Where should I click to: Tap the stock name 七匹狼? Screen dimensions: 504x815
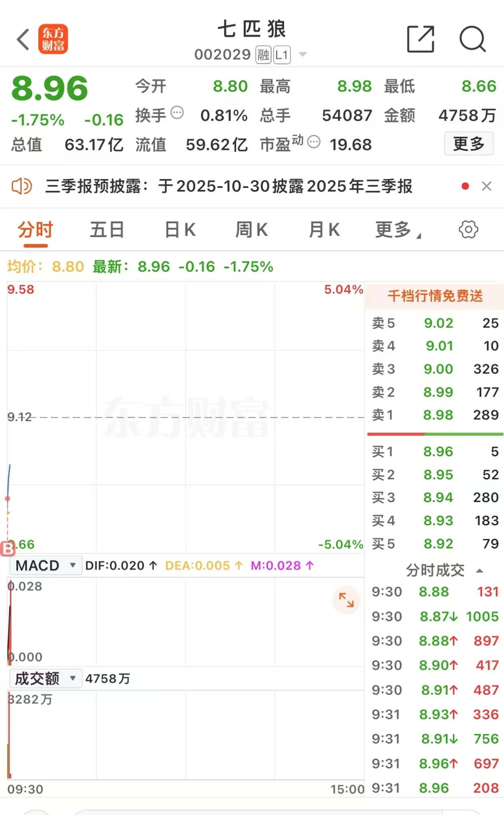pos(252,29)
